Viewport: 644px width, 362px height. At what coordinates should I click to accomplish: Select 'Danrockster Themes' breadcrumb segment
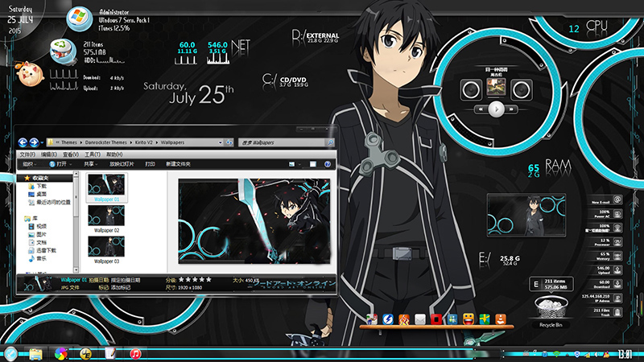point(106,142)
